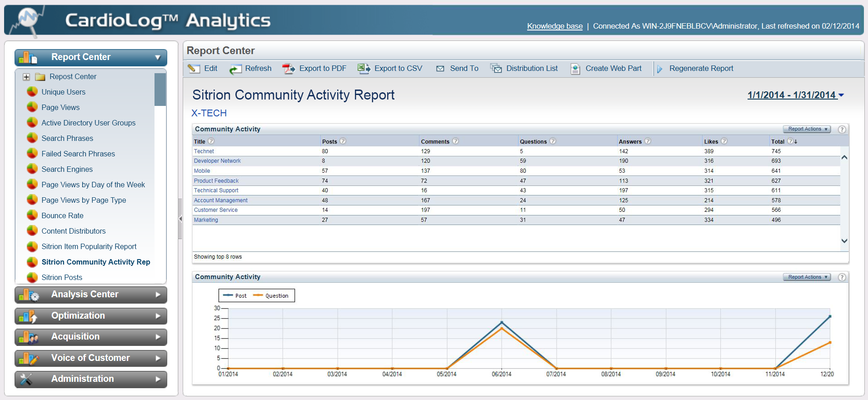The height and width of the screenshot is (400, 868).
Task: Open the Knowledge base link
Action: (555, 26)
